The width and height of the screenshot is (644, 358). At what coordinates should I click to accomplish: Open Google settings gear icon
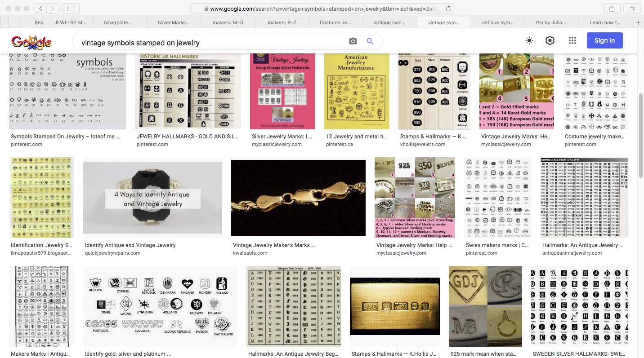(x=550, y=41)
